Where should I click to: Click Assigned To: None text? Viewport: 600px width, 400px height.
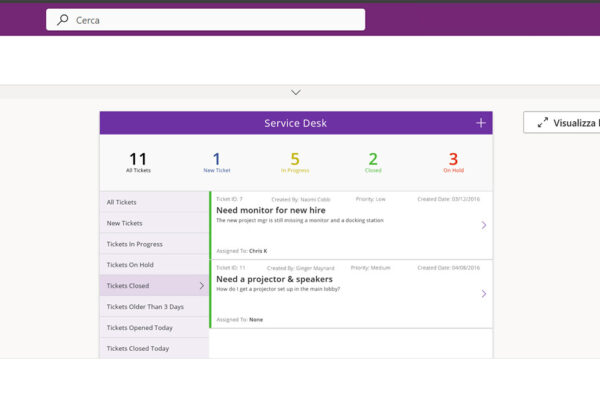point(240,320)
